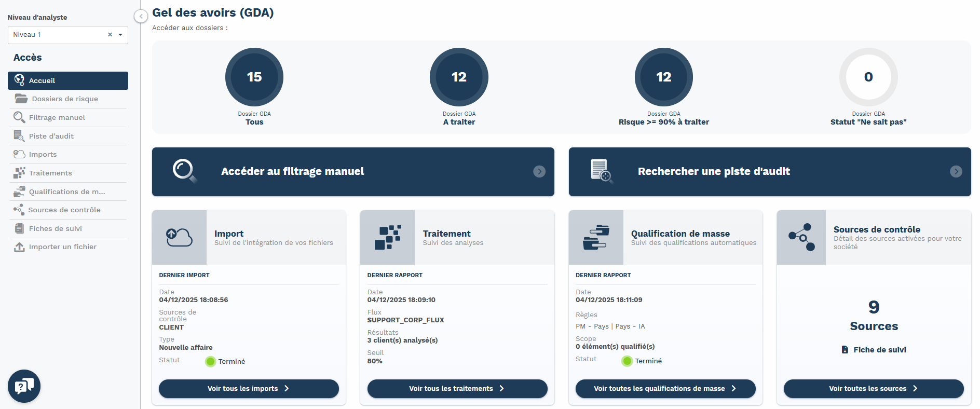Click Voir toutes les qualifications de masse
The height and width of the screenshot is (409, 980).
(x=665, y=388)
